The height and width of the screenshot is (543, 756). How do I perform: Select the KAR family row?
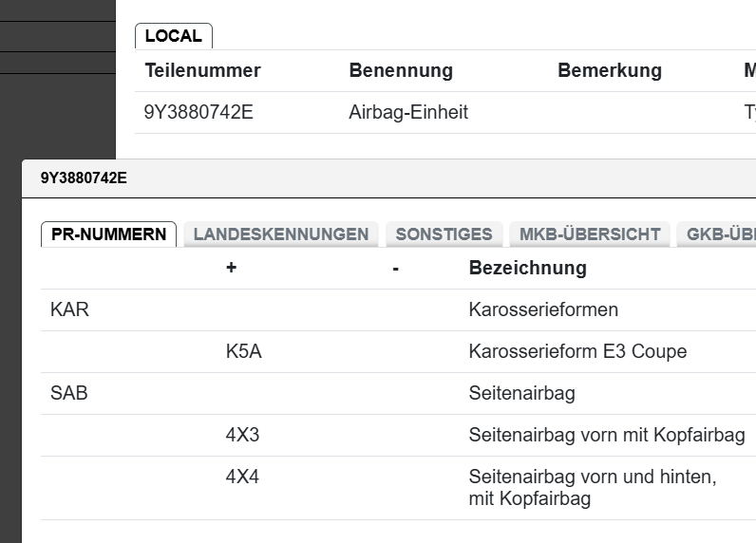pyautogui.click(x=69, y=310)
